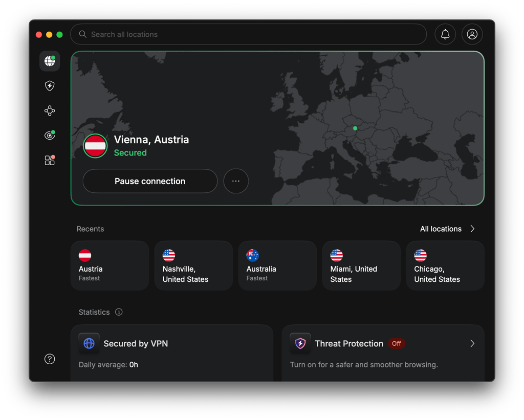
Task: Open the VPN globe tab in sidebar
Action: point(50,61)
